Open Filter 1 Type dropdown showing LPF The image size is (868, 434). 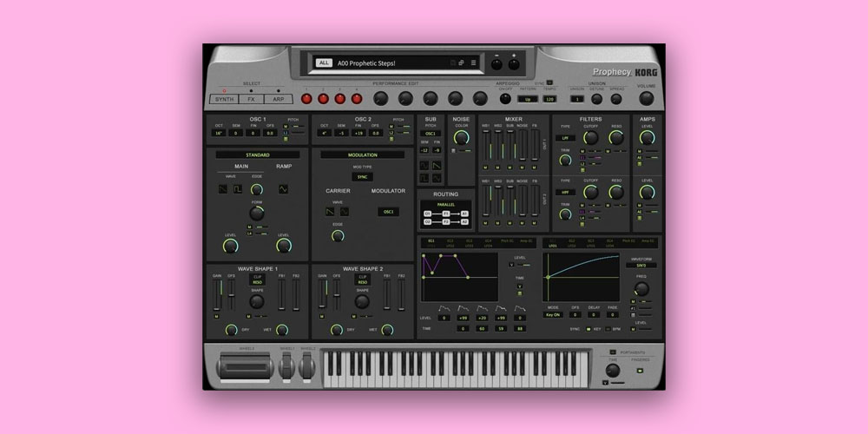point(565,137)
